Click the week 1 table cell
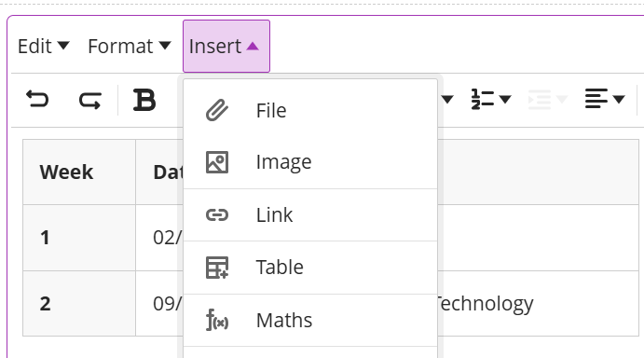The image size is (644, 358). (x=79, y=238)
